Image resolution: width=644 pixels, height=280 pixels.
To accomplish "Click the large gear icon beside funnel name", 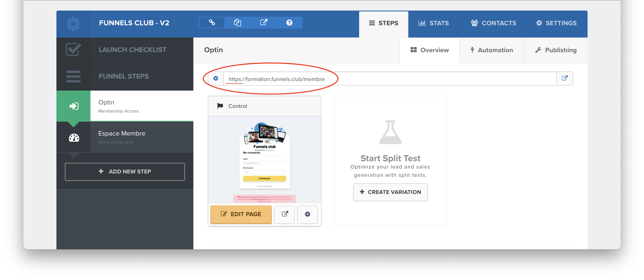I will [73, 24].
